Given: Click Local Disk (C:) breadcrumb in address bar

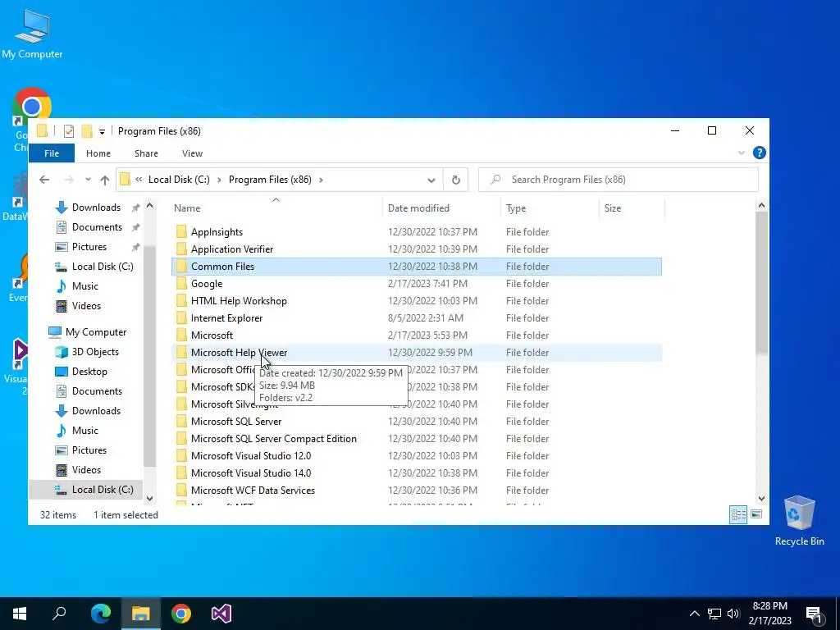Looking at the screenshot, I should click(x=179, y=180).
